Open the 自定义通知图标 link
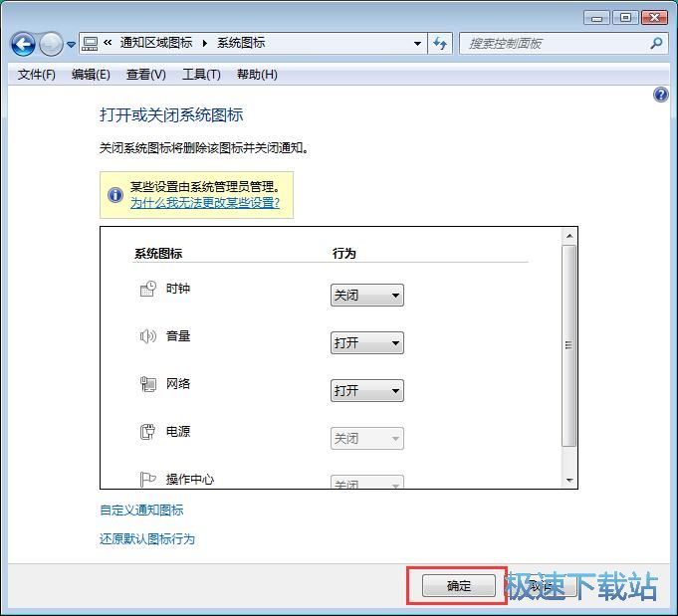 [141, 511]
